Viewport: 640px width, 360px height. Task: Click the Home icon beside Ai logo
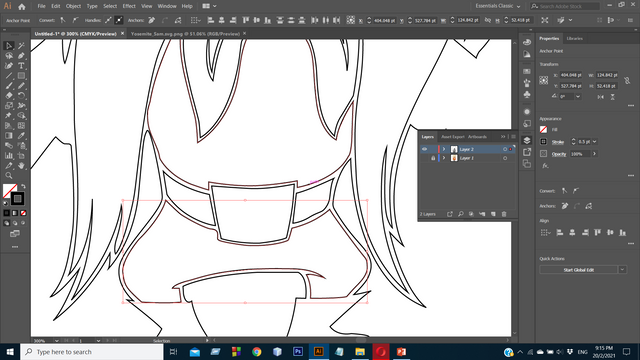pyautogui.click(x=22, y=7)
